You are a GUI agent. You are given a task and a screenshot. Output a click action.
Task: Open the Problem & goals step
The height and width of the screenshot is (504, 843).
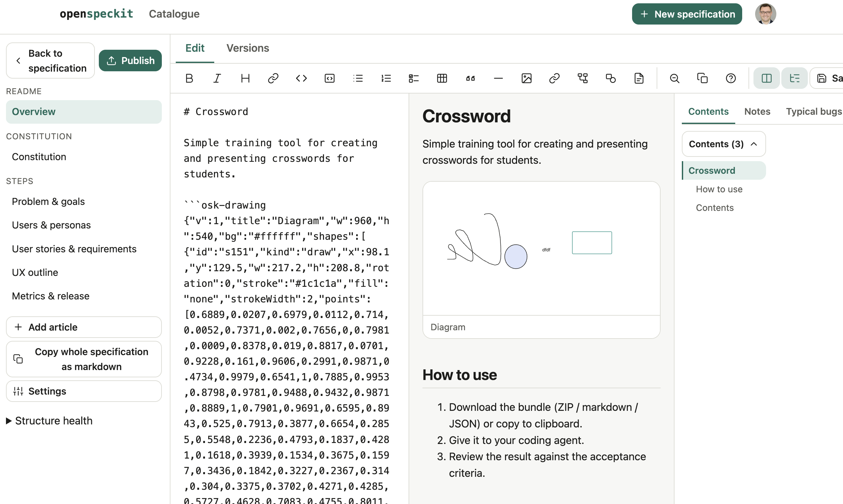point(84,202)
